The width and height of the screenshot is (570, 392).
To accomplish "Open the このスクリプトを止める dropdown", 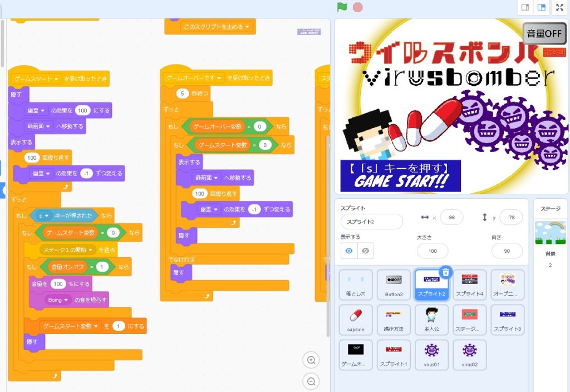I will coord(246,26).
